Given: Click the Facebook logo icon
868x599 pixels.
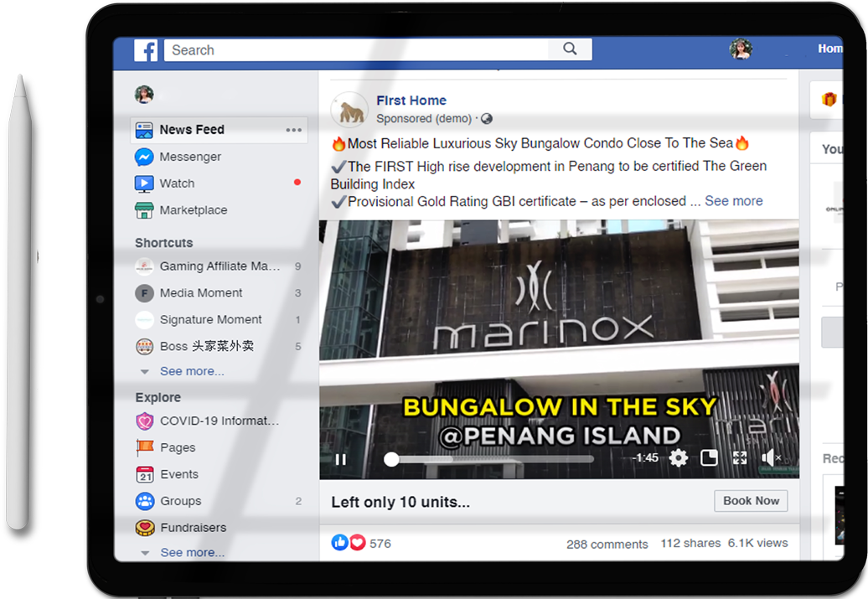Looking at the screenshot, I should pos(146,50).
